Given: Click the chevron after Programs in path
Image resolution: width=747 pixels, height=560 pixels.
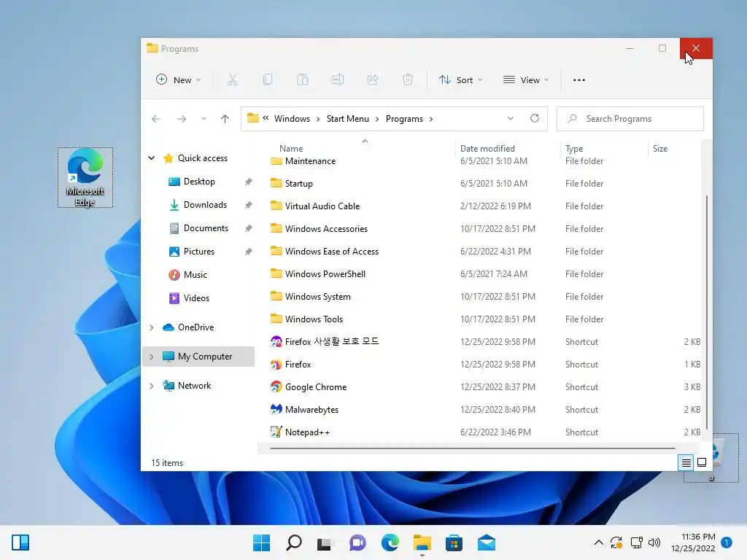Looking at the screenshot, I should coord(431,119).
